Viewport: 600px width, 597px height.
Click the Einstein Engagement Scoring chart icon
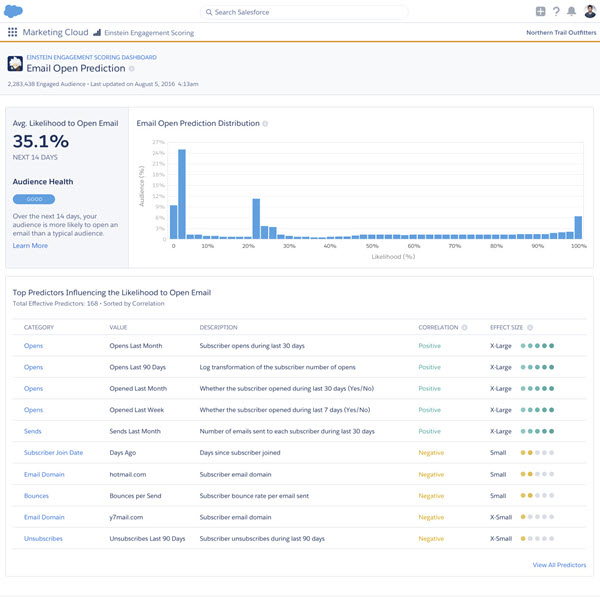(x=97, y=33)
